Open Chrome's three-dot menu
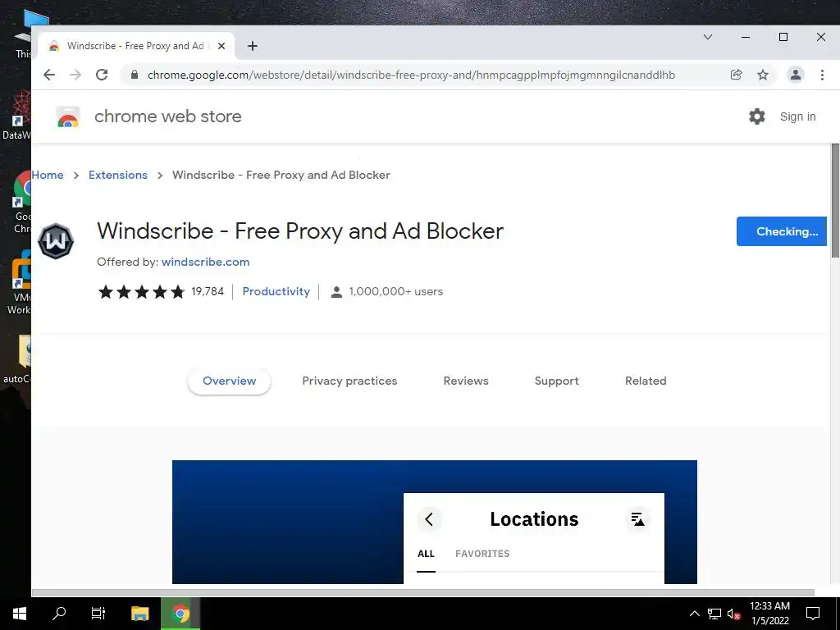The width and height of the screenshot is (840, 630). [x=822, y=75]
